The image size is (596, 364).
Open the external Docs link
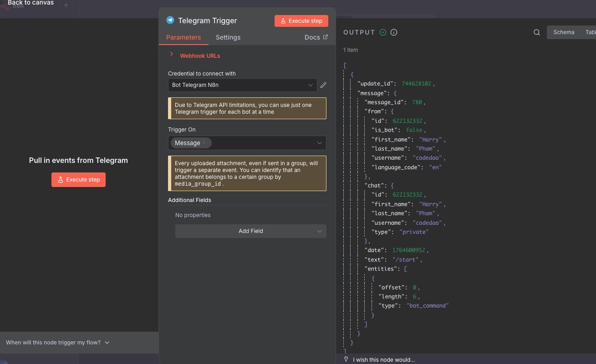[x=316, y=37]
